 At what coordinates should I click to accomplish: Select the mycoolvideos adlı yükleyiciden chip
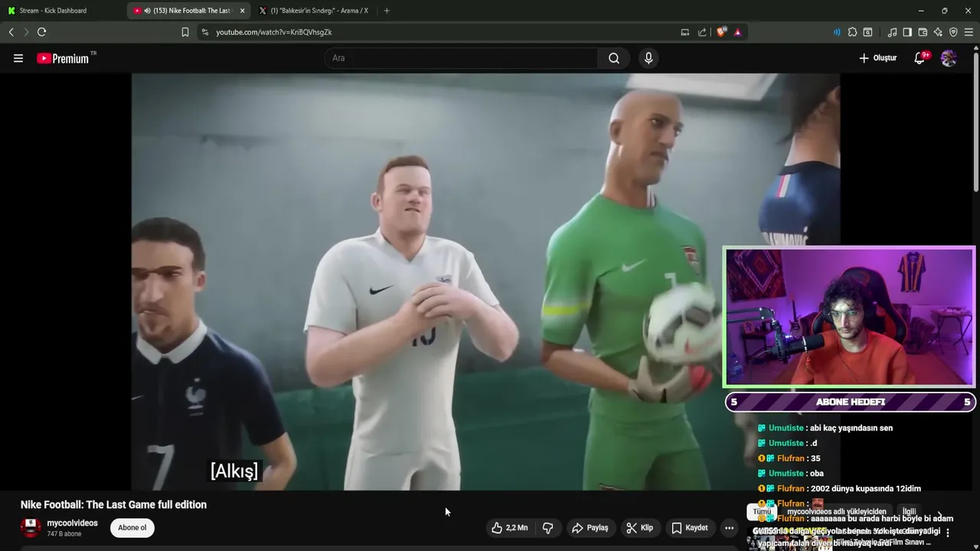click(x=836, y=512)
